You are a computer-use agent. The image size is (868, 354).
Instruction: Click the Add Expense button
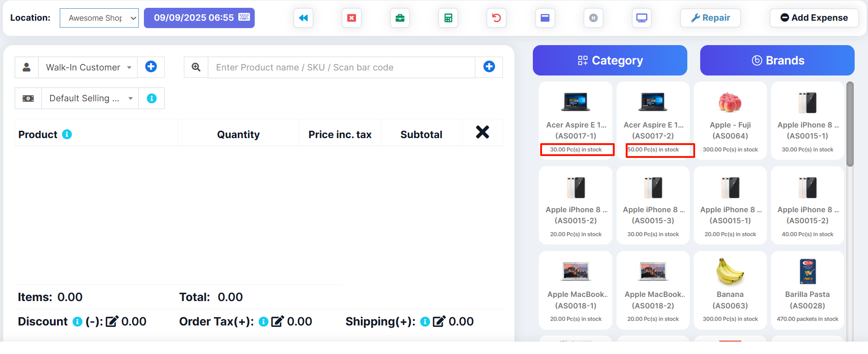[814, 18]
